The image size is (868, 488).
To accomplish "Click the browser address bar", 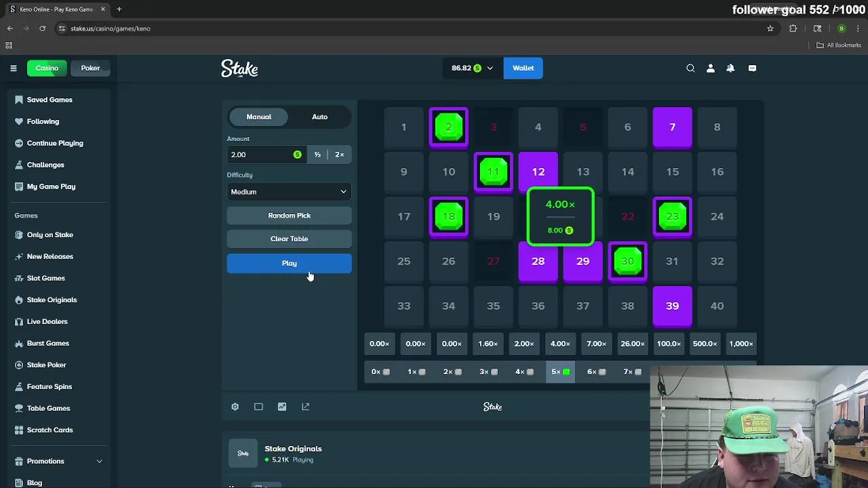I will coord(407,28).
